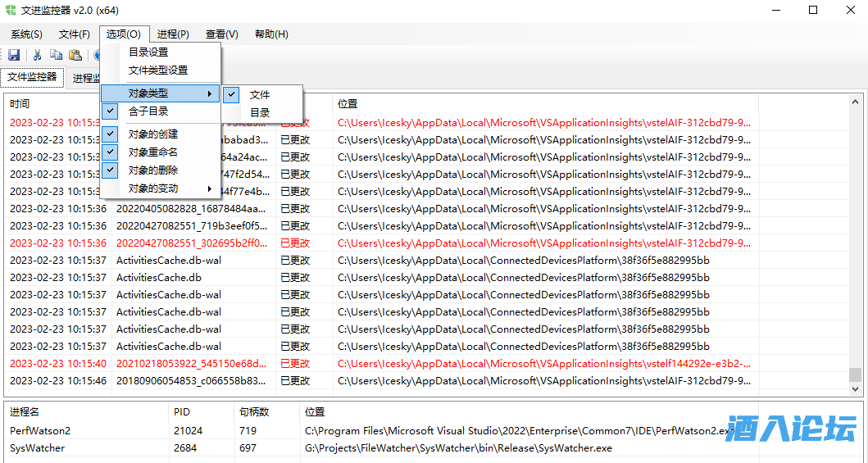Click the Paste clipboard toolbar icon
The width and height of the screenshot is (868, 463).
75,55
